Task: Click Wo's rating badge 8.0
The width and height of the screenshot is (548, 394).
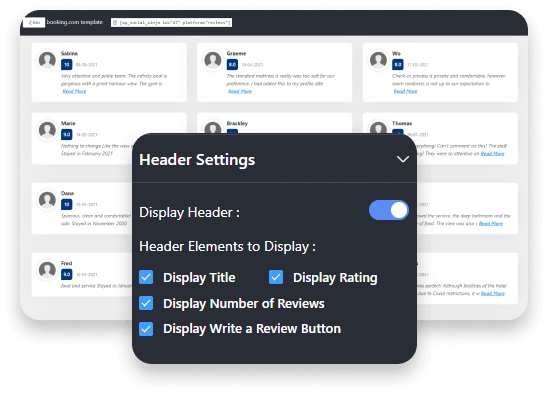Action: click(x=398, y=65)
